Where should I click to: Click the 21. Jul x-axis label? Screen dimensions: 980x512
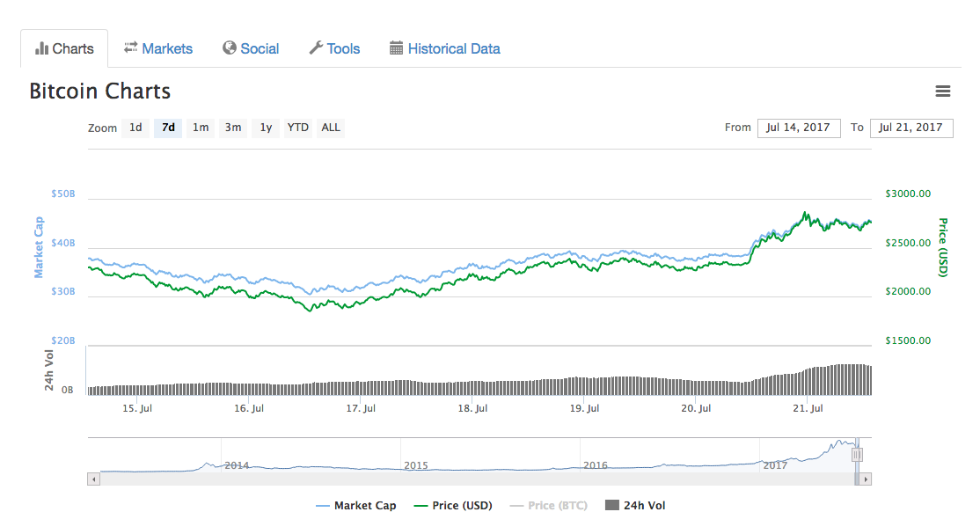[x=808, y=408]
